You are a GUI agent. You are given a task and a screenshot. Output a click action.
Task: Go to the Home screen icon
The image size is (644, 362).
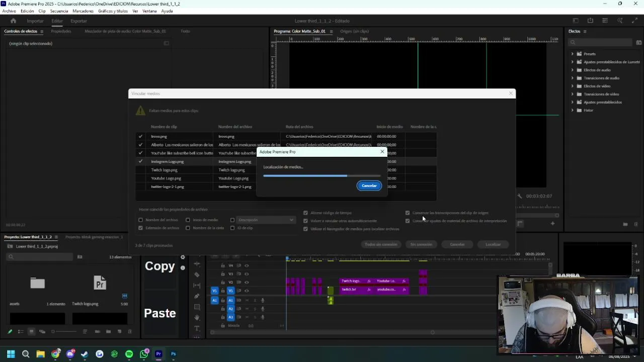(13, 21)
